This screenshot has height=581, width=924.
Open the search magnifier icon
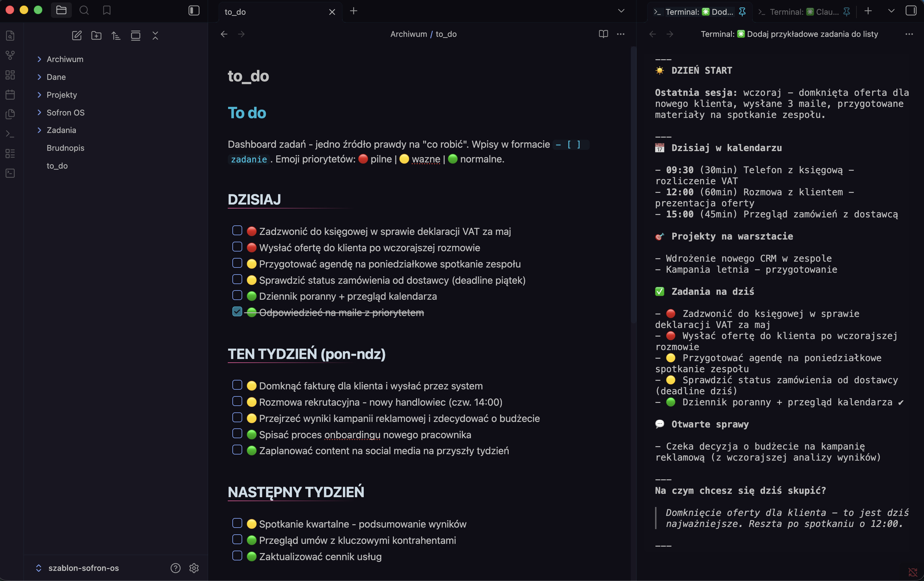[x=84, y=10]
